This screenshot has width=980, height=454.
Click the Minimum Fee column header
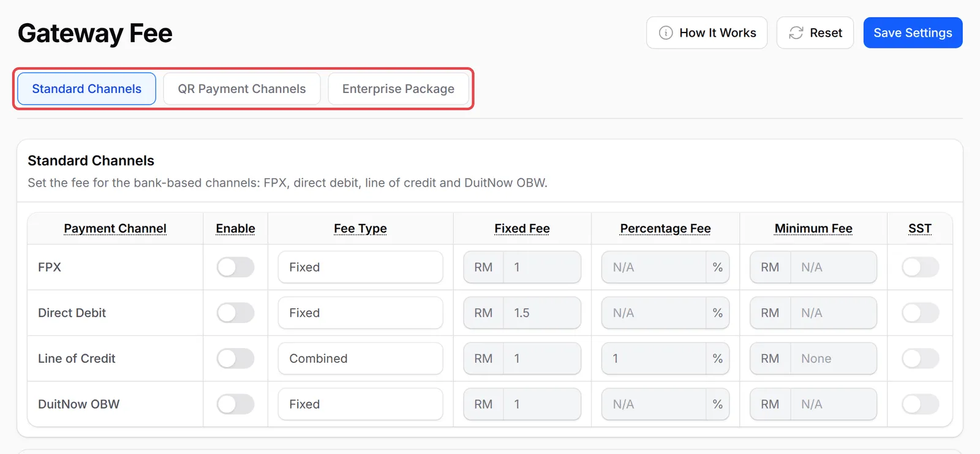tap(813, 228)
